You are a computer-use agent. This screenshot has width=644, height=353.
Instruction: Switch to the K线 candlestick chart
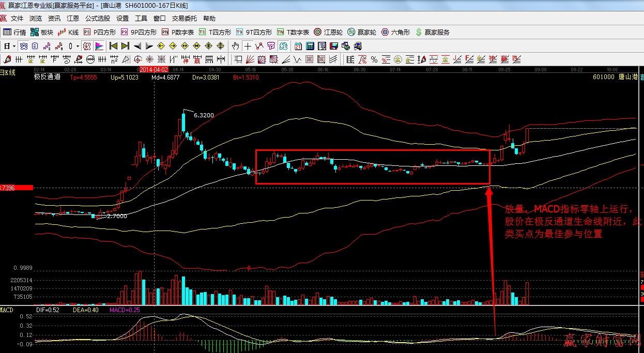click(x=68, y=32)
